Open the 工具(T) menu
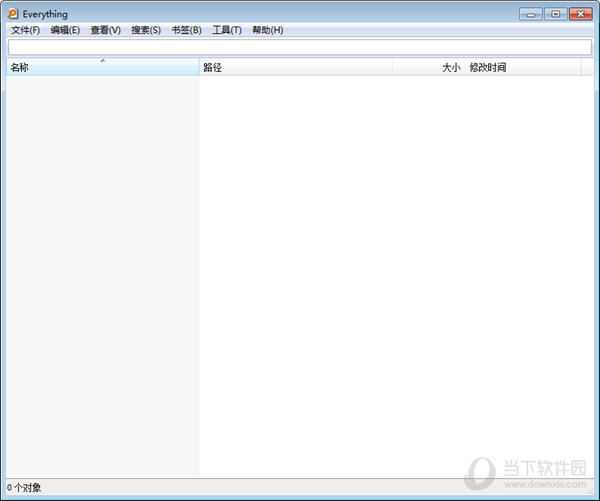This screenshot has width=600, height=501. (227, 30)
